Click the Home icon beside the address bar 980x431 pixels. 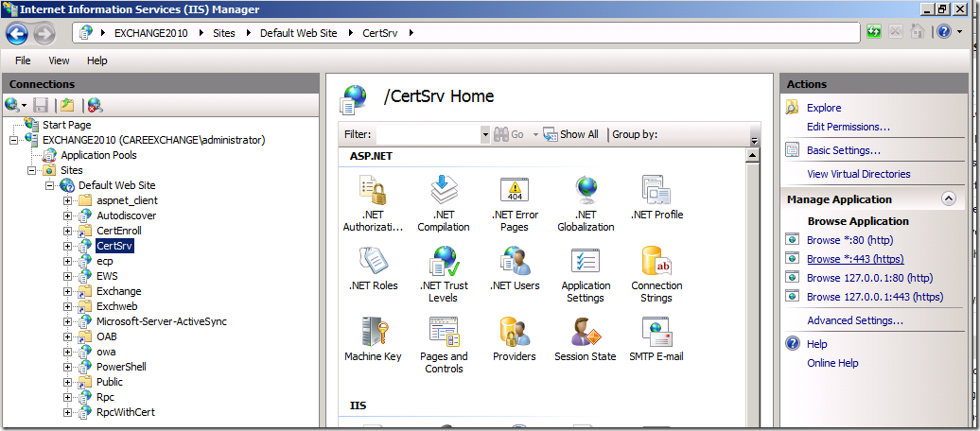tap(917, 32)
